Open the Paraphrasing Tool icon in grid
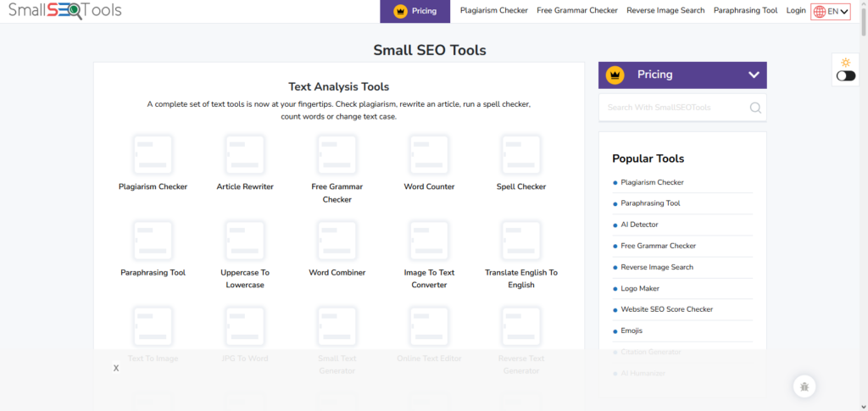 (x=153, y=241)
